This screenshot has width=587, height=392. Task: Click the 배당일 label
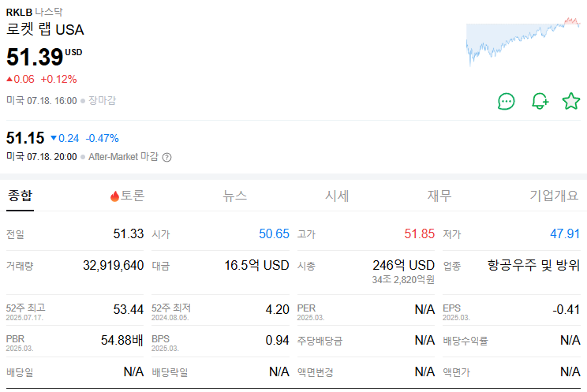(20, 372)
